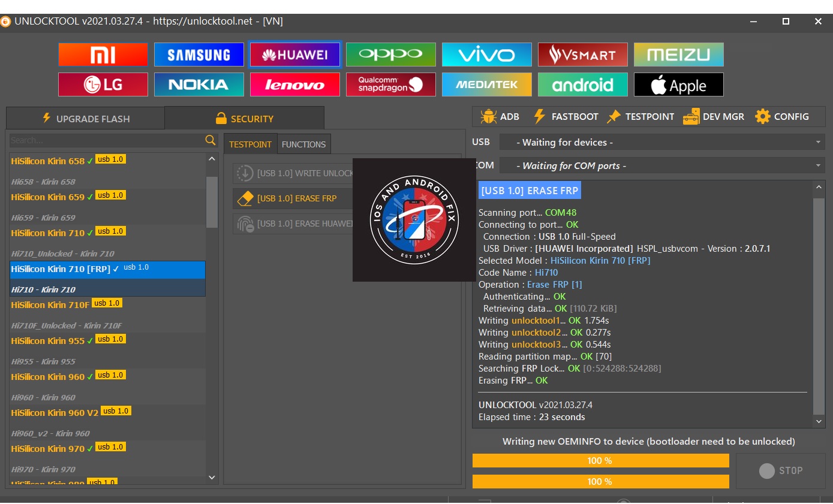833x504 pixels.
Task: Select HiSilicon Kirin 955 model
Action: point(107,351)
